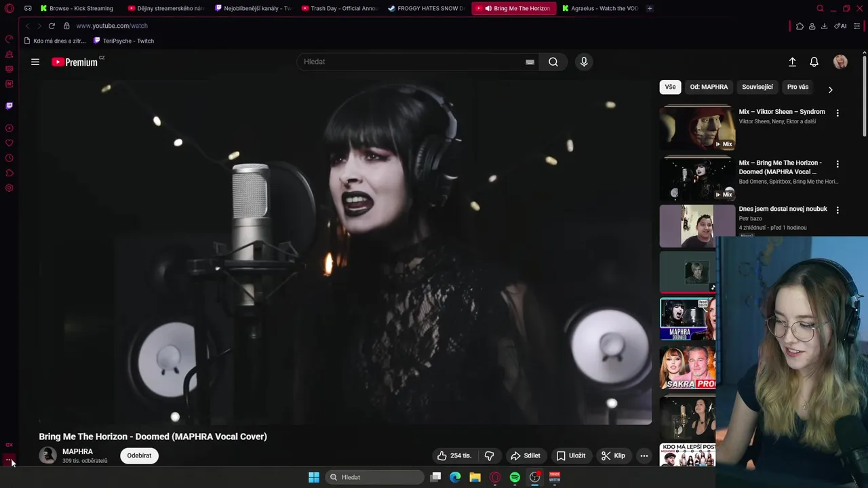868x488 pixels.
Task: Open YouTube notifications bell
Action: pos(814,62)
